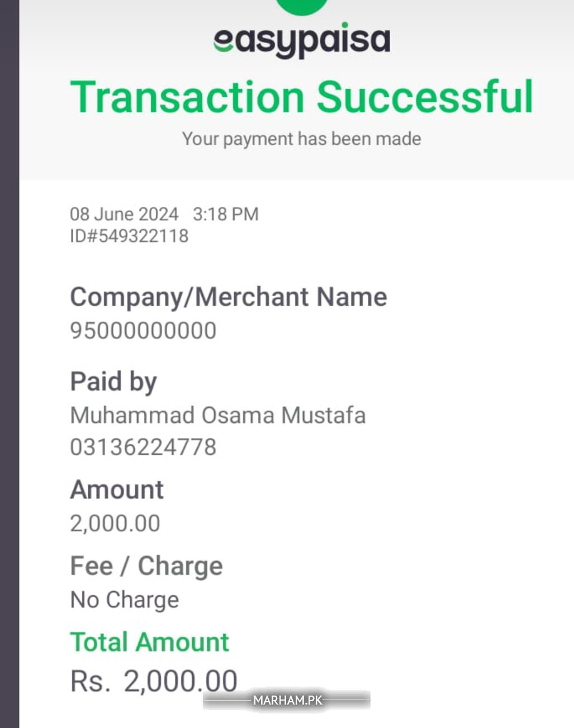Select merchant number 95000000000
Image resolution: width=574 pixels, height=728 pixels.
pos(143,330)
